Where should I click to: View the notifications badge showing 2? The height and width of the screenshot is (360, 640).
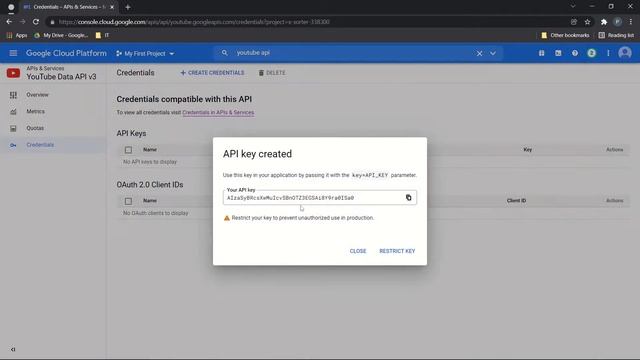click(591, 53)
